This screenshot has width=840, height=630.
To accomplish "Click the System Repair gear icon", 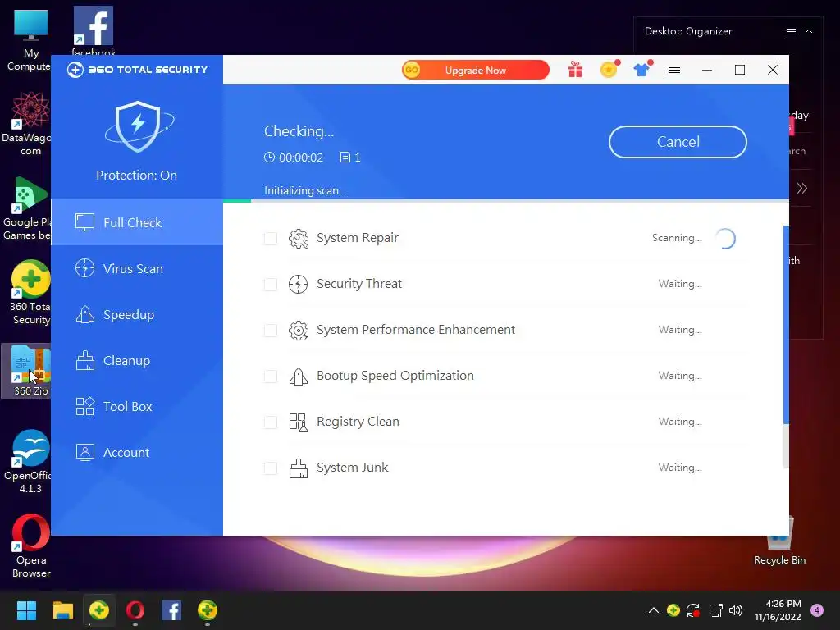I will [299, 239].
